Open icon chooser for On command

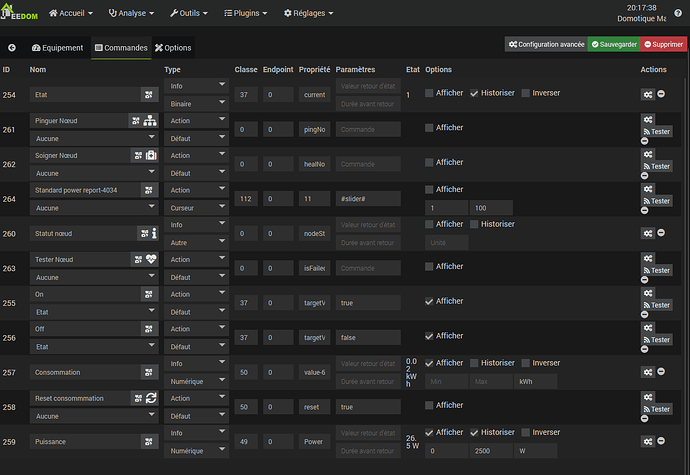tap(149, 295)
